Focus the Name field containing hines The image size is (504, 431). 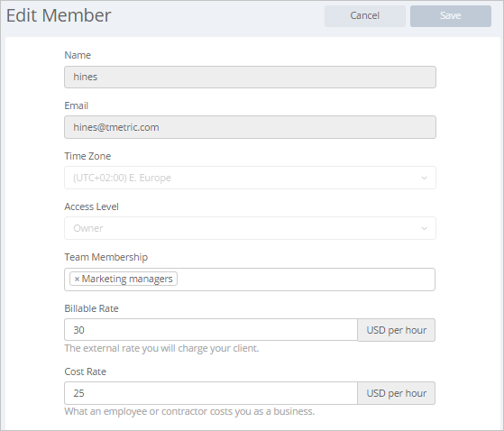pos(250,78)
